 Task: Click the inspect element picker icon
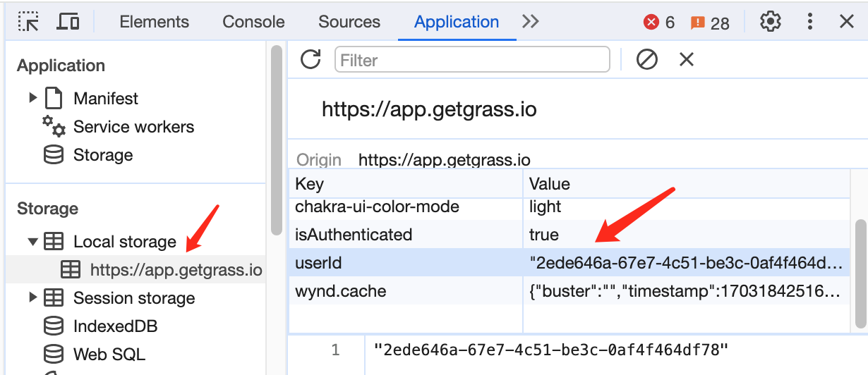point(29,22)
